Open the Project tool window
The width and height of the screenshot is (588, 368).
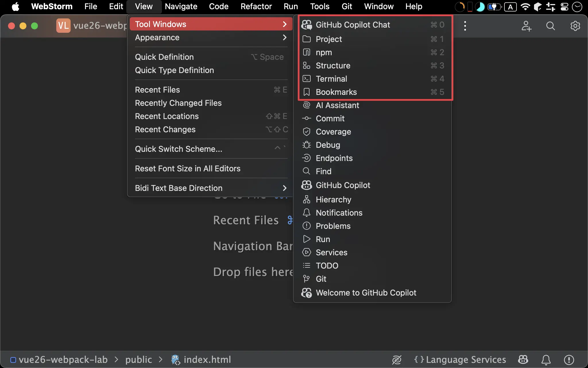[372, 39]
